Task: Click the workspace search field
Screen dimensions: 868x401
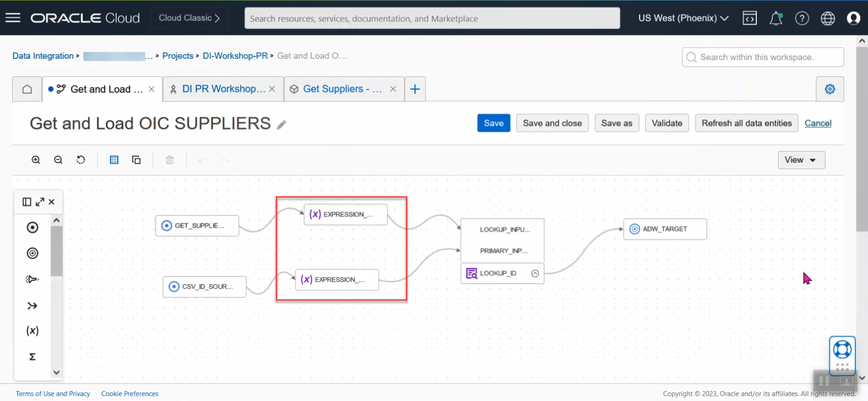Action: pos(763,57)
